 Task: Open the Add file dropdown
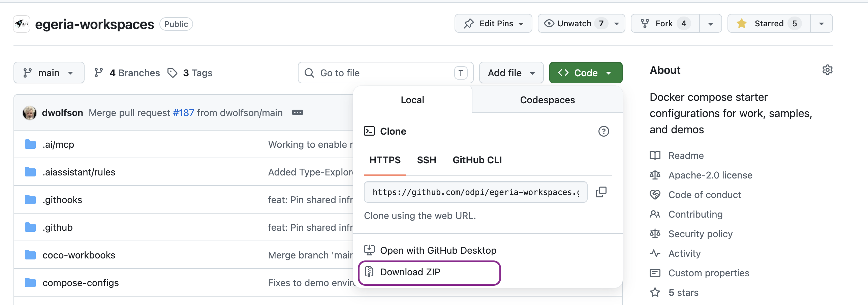click(x=511, y=73)
